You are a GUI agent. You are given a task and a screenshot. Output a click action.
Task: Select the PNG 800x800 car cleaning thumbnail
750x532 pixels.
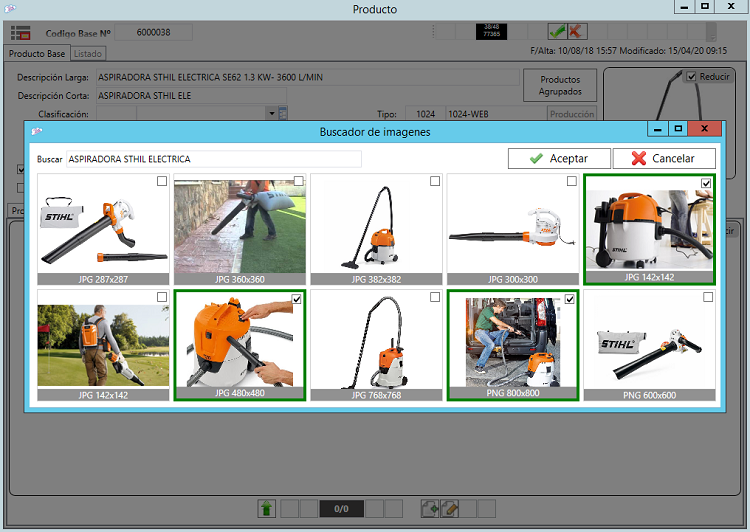[x=513, y=345]
